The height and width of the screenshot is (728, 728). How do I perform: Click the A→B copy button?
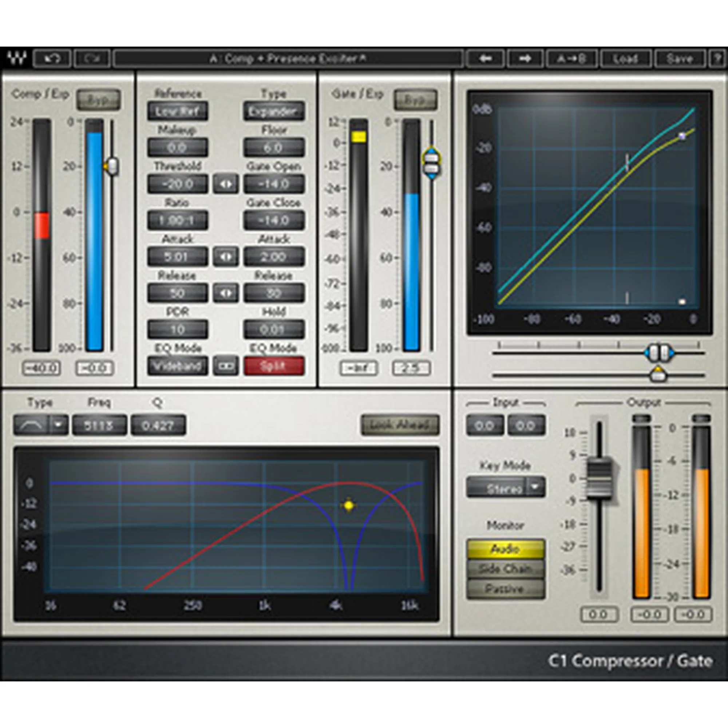pos(571,59)
